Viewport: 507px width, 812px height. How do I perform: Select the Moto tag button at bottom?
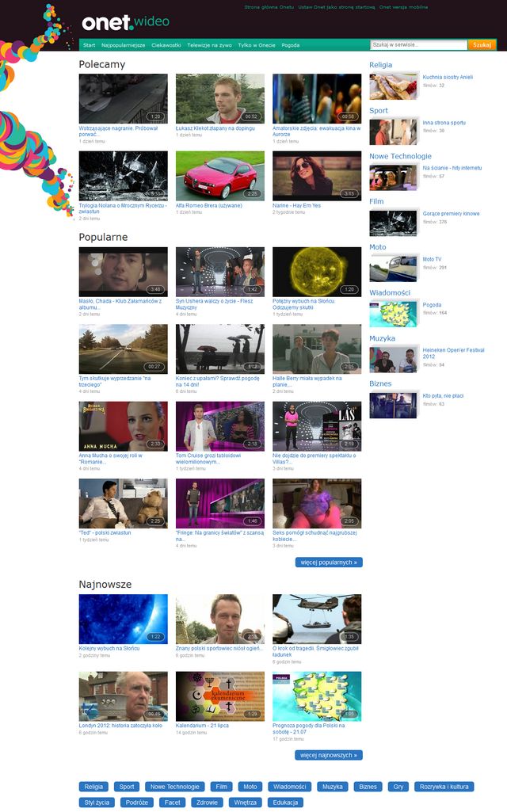[x=250, y=787]
